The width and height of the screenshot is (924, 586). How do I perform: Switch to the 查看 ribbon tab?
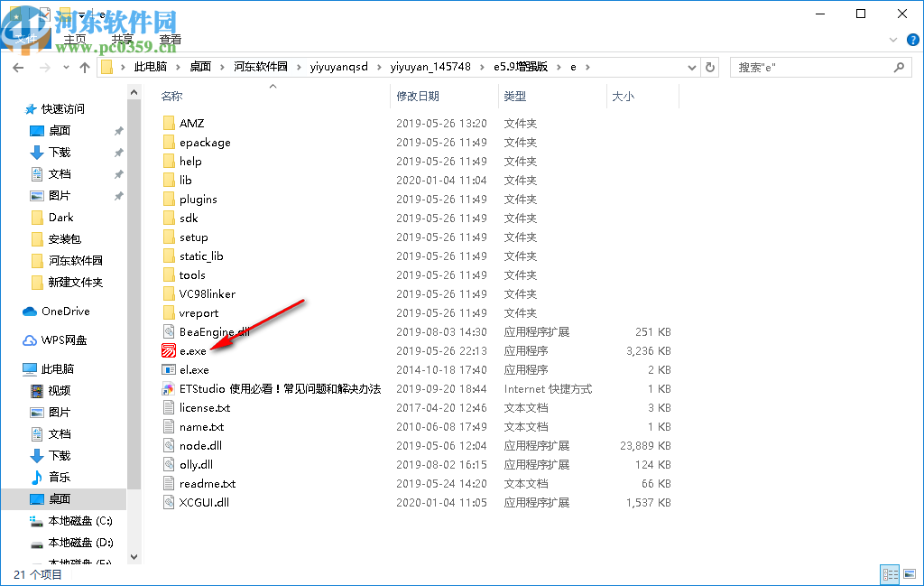pyautogui.click(x=171, y=39)
